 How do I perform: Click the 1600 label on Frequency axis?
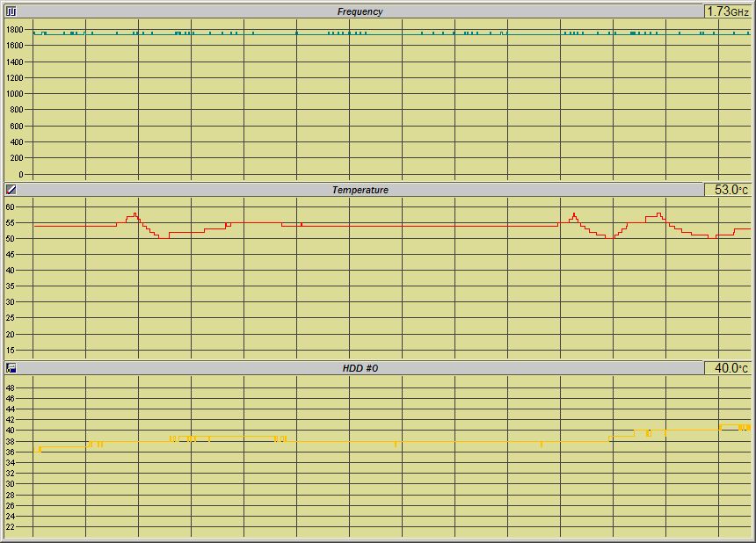14,46
